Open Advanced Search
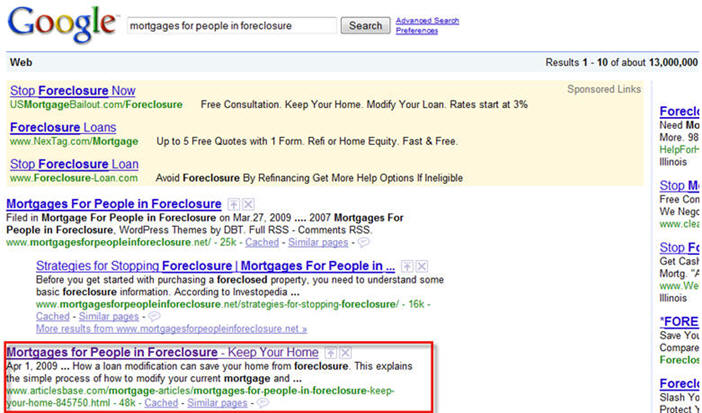The width and height of the screenshot is (702, 413). 427,21
